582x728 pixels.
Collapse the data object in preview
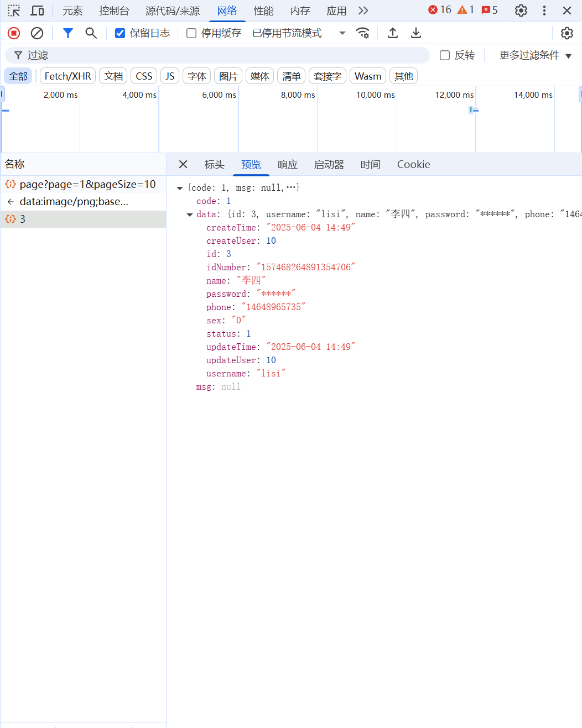pyautogui.click(x=190, y=214)
